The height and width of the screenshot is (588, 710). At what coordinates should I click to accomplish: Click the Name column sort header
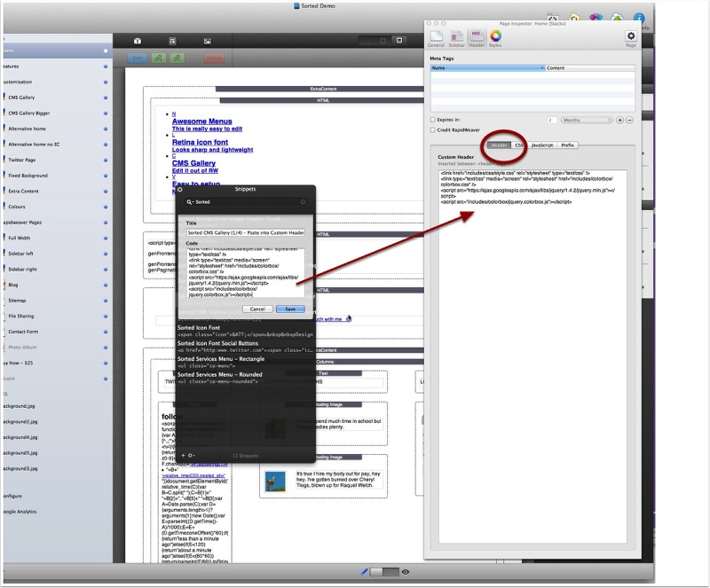(x=487, y=68)
